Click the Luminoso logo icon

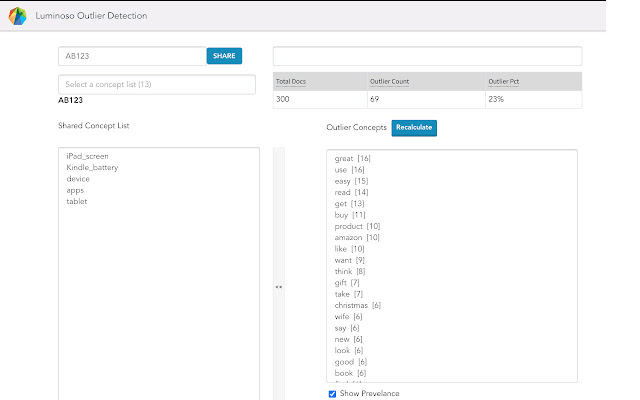[x=17, y=14]
